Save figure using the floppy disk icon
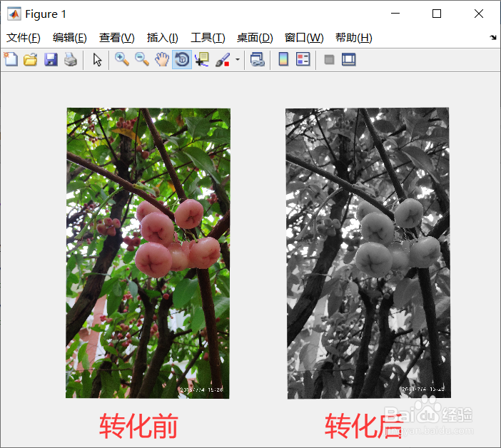Screen dimensions: 501x448 tap(51, 59)
